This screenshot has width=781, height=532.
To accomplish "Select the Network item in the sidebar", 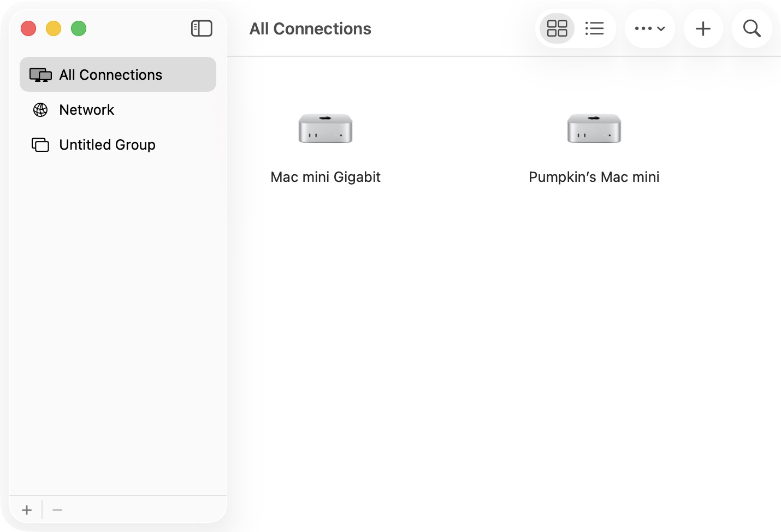I will click(86, 110).
